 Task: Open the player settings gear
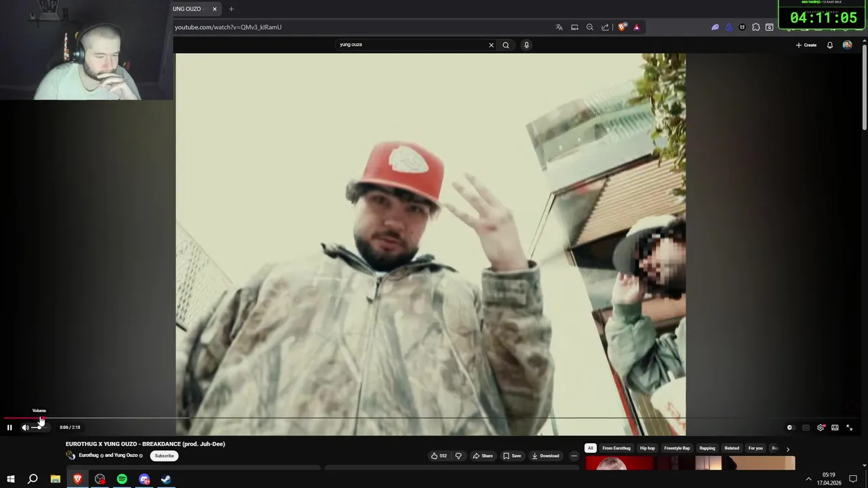point(821,428)
